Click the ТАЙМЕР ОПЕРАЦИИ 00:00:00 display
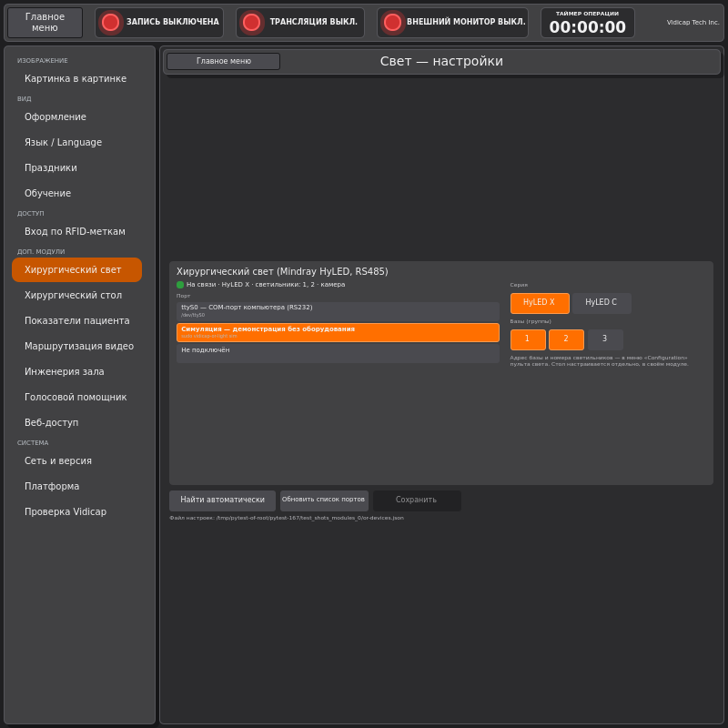This screenshot has width=728, height=728. coord(587,23)
